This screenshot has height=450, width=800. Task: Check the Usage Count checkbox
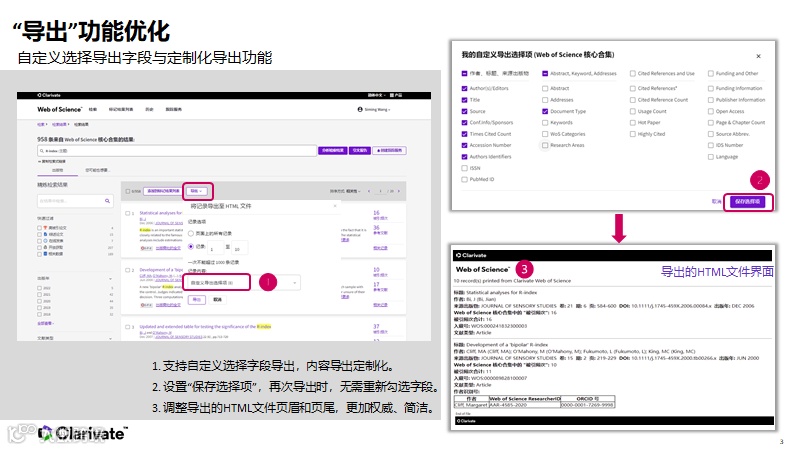[633, 111]
